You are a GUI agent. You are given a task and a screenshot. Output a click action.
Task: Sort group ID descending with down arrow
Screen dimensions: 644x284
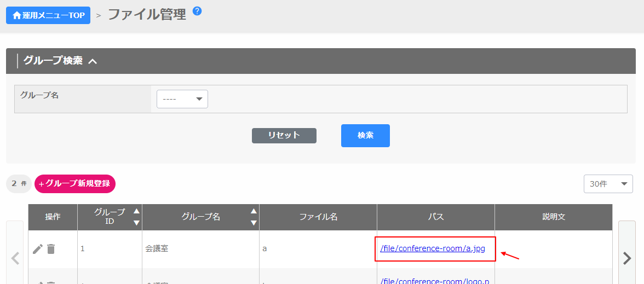click(x=136, y=223)
